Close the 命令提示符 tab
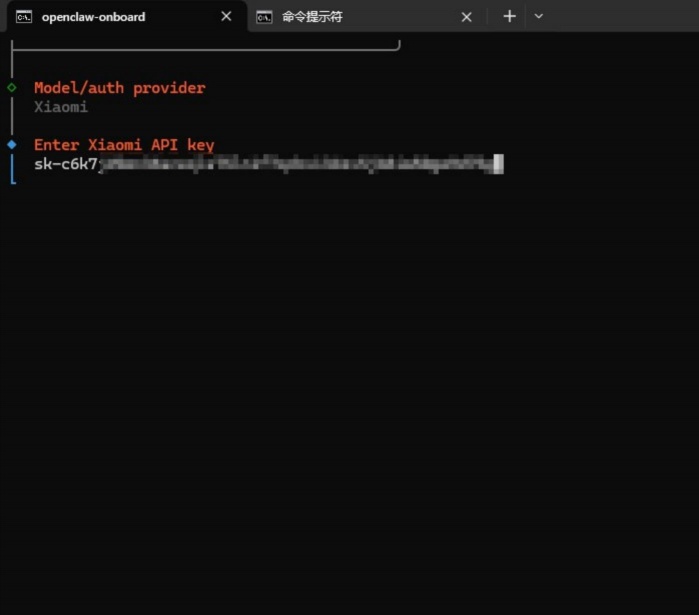699x615 pixels. [466, 17]
